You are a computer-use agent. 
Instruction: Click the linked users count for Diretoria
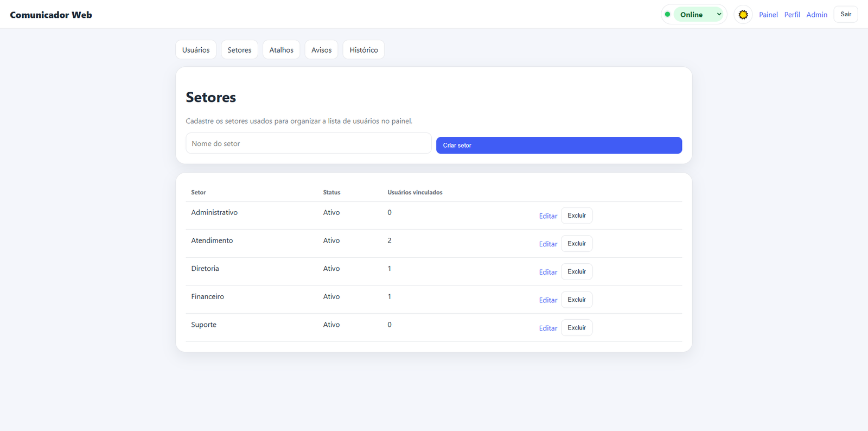point(390,269)
